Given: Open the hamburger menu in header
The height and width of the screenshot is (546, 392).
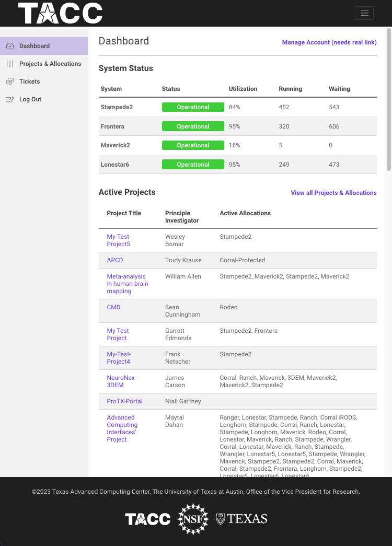Looking at the screenshot, I should tap(364, 13).
